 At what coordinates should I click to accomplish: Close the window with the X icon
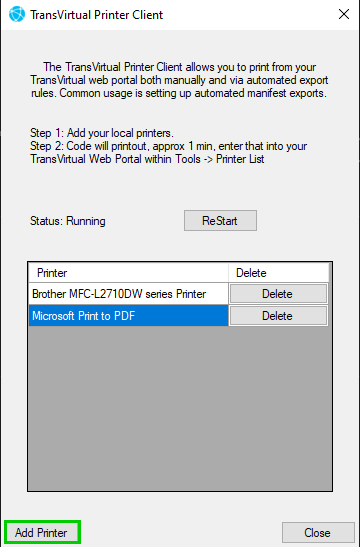coord(344,14)
